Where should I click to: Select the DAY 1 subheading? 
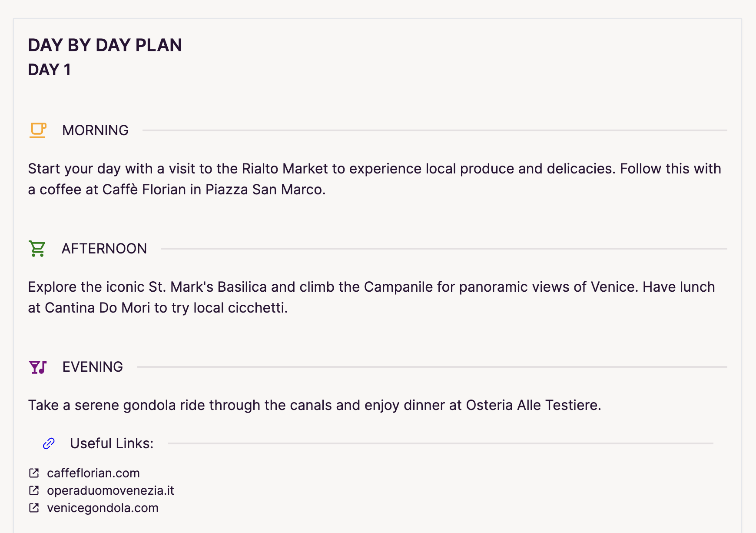tap(50, 70)
